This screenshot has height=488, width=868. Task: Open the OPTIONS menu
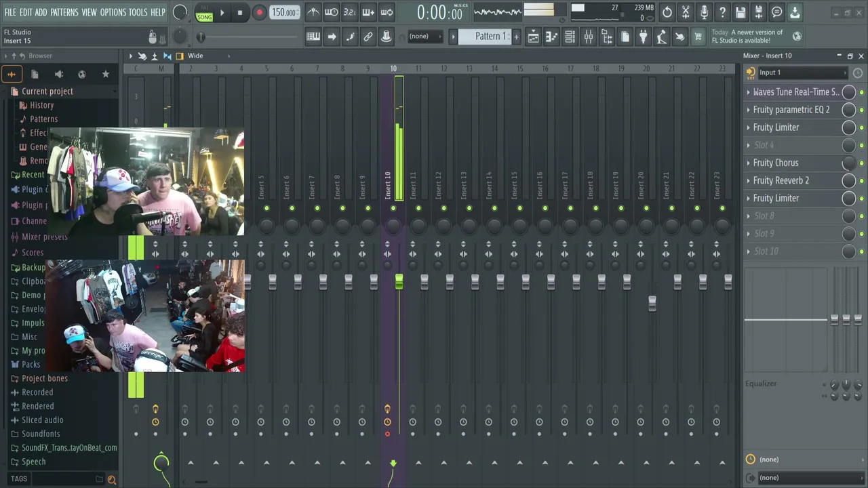point(113,12)
